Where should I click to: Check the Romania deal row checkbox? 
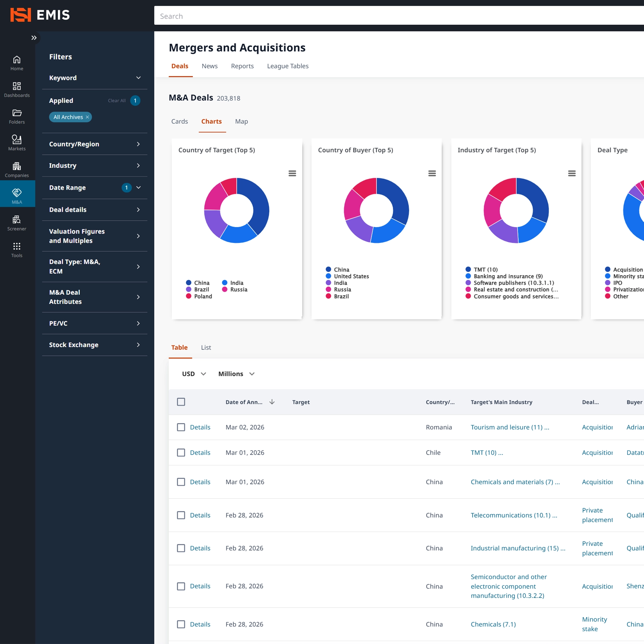pyautogui.click(x=181, y=427)
